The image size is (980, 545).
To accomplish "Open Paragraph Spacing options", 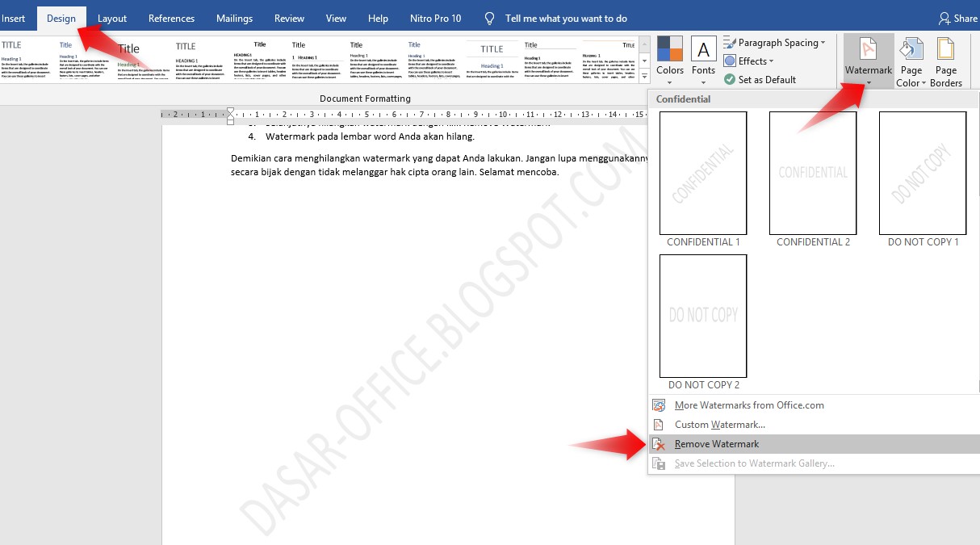I will coord(774,43).
